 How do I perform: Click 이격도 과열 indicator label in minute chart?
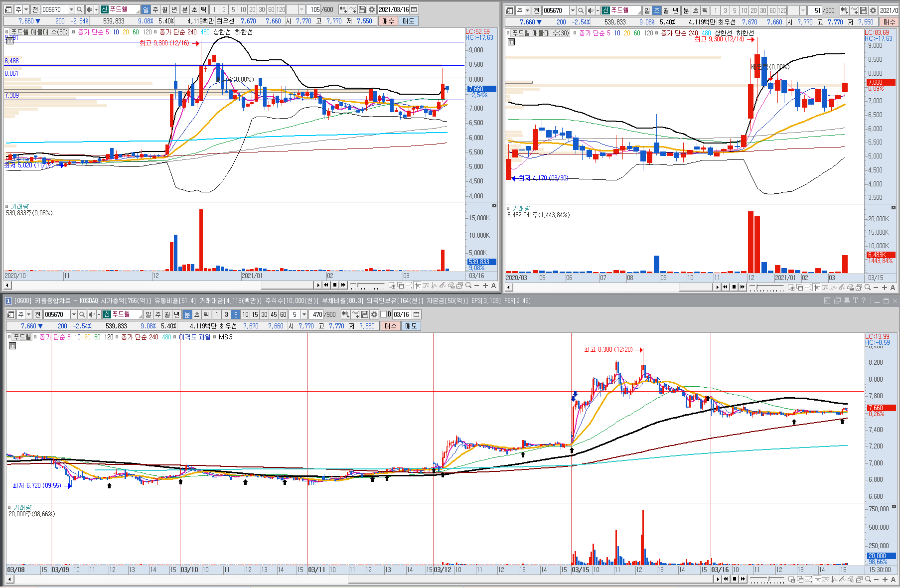195,337
